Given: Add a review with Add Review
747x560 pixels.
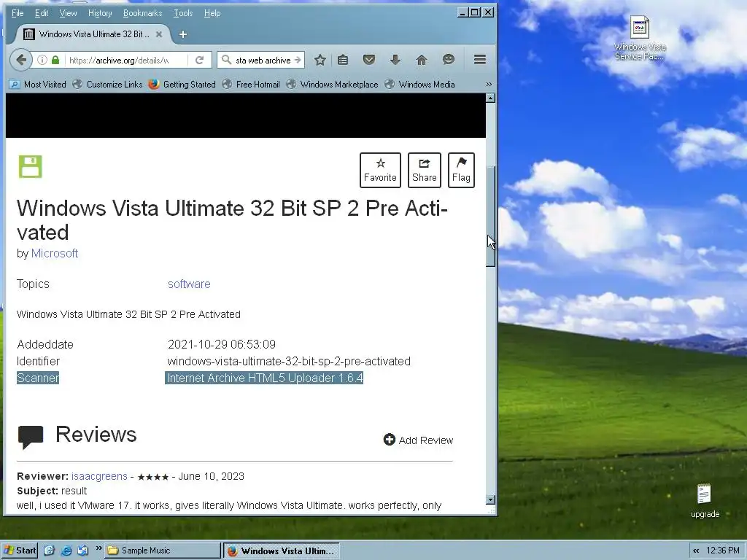Looking at the screenshot, I should pos(418,440).
